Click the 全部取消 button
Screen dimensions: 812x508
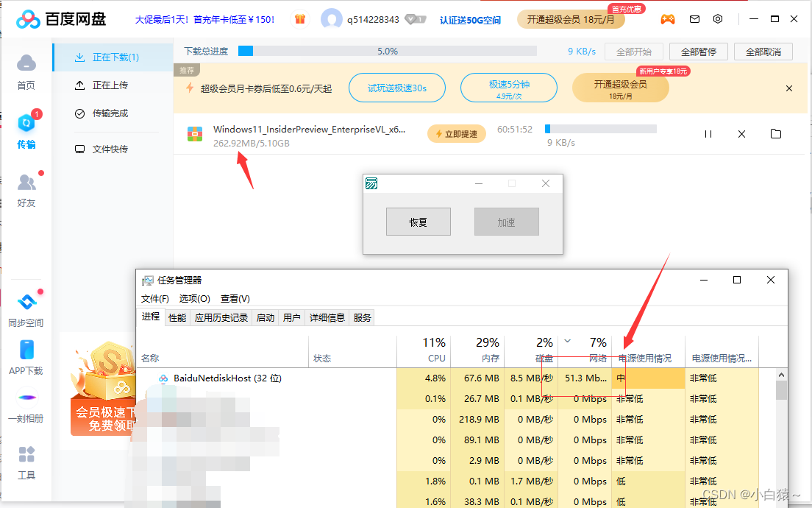763,52
